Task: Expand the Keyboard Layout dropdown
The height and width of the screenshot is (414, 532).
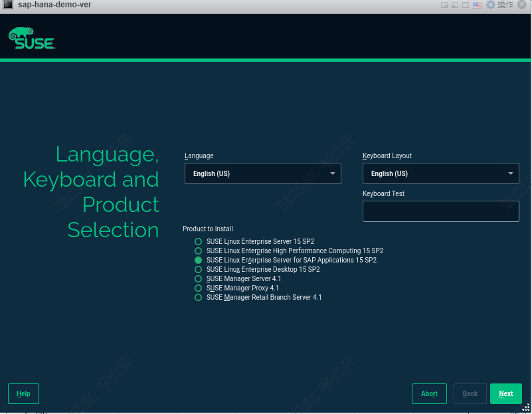Action: pyautogui.click(x=440, y=173)
